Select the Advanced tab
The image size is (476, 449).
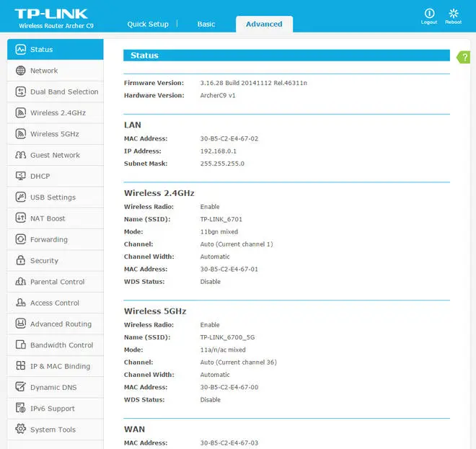264,24
